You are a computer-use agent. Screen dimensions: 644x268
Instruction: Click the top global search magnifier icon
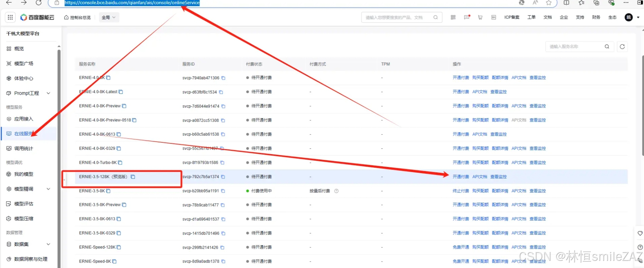(435, 17)
